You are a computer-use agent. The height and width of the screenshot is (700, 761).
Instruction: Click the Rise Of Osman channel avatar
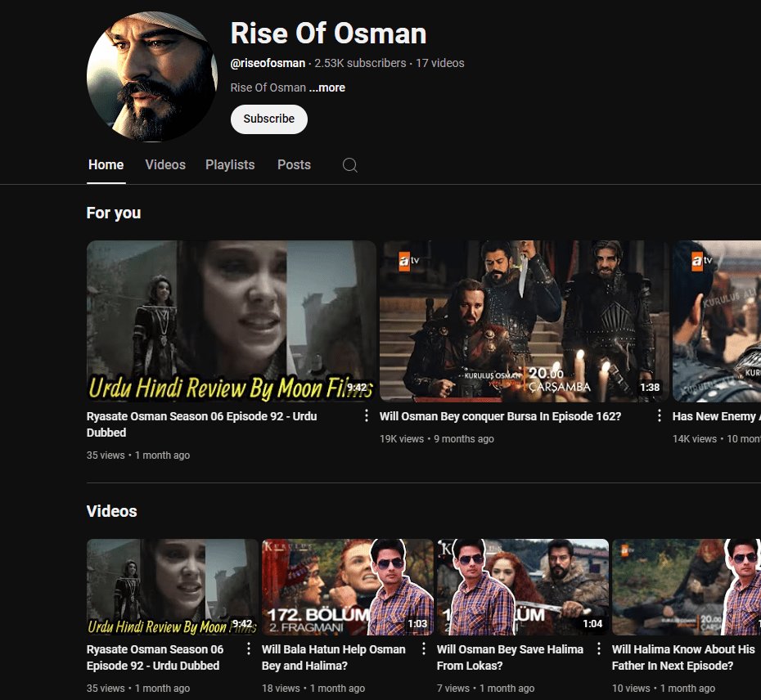[x=152, y=77]
